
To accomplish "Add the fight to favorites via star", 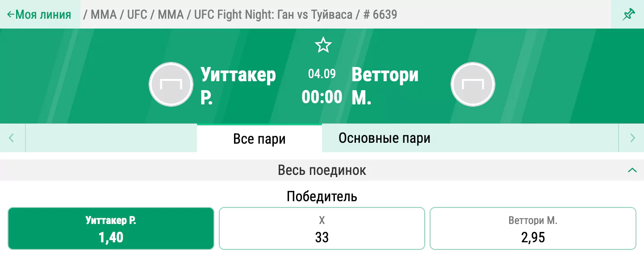I will coord(323,45).
